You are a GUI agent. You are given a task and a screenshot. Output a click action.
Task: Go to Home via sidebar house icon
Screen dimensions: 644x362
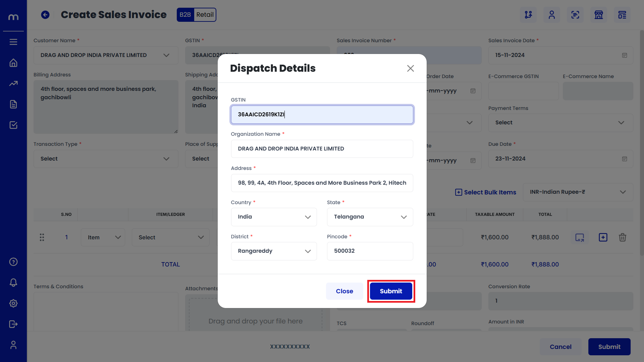point(13,63)
